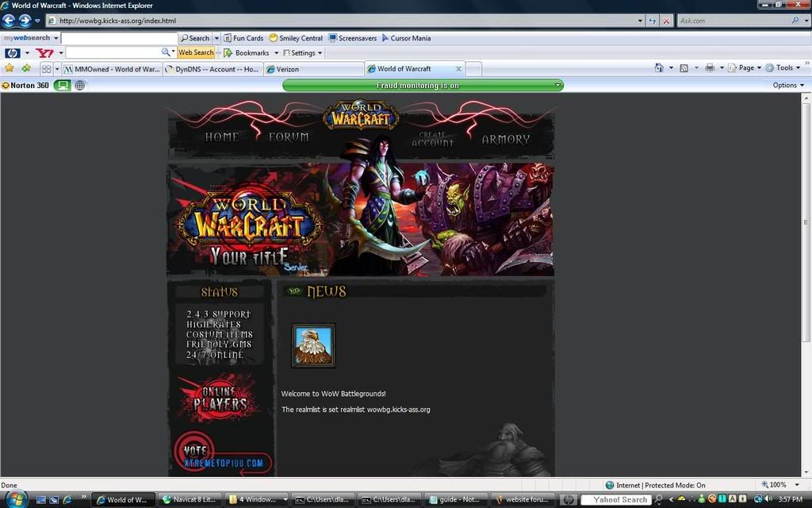This screenshot has height=508, width=812.
Task: Click the Fun Cards toolbar item
Action: 243,38
